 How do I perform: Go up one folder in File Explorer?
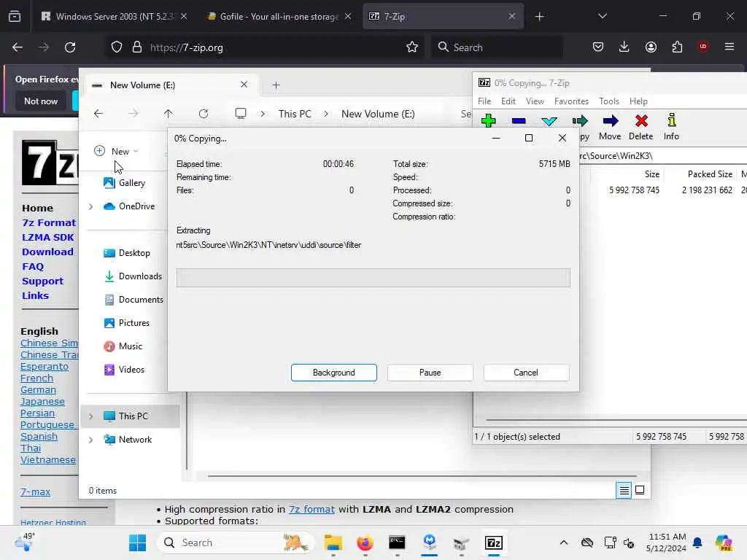[169, 114]
